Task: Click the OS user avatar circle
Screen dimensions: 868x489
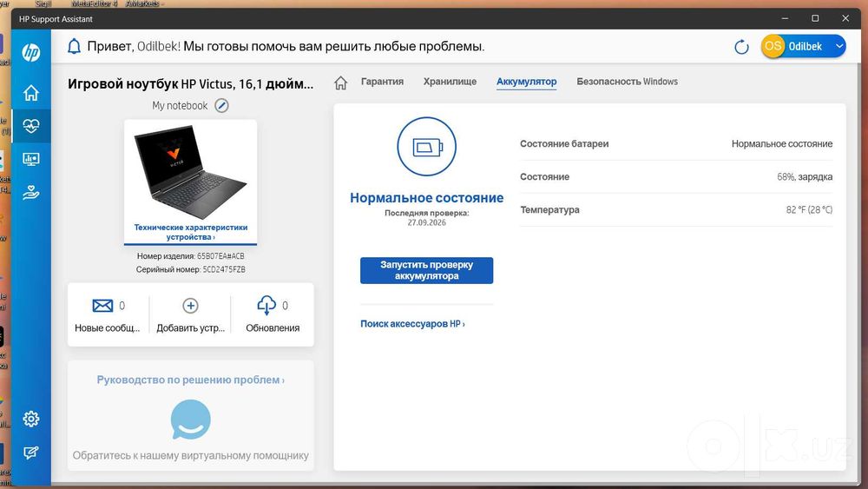Action: (773, 46)
